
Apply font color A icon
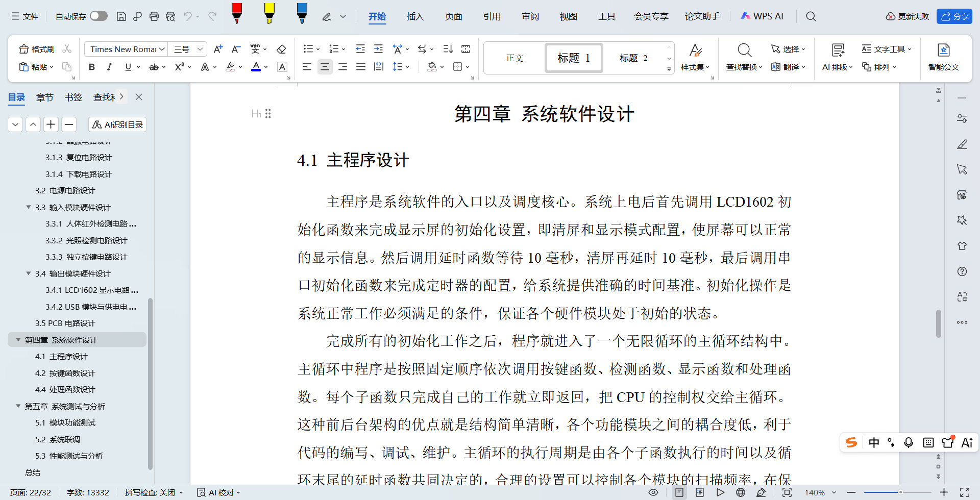pos(256,67)
